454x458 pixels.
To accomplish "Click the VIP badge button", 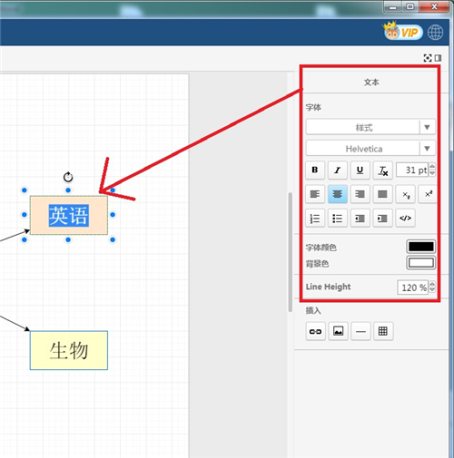I will click(x=403, y=32).
